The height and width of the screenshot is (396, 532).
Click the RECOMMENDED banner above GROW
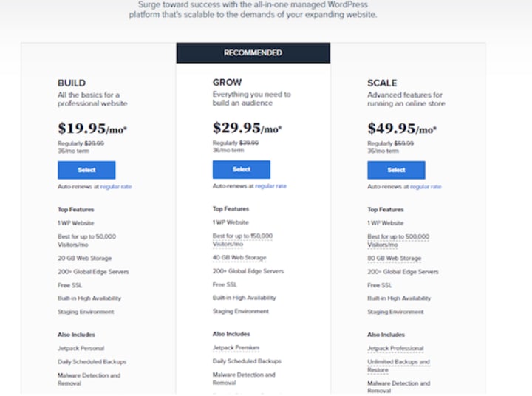(x=253, y=53)
